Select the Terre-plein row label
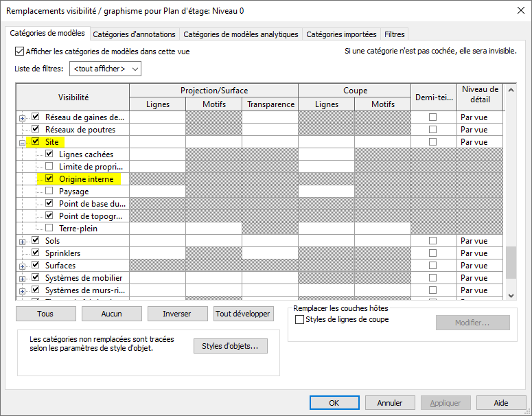 pos(78,229)
